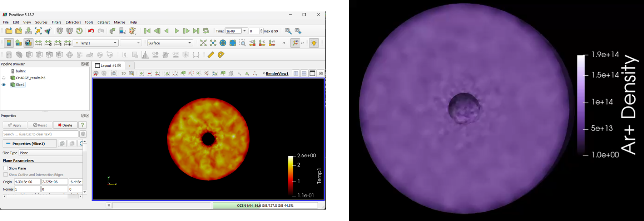The image size is (644, 221).
Task: Click the Split View Horizontally icon
Action: (296, 73)
